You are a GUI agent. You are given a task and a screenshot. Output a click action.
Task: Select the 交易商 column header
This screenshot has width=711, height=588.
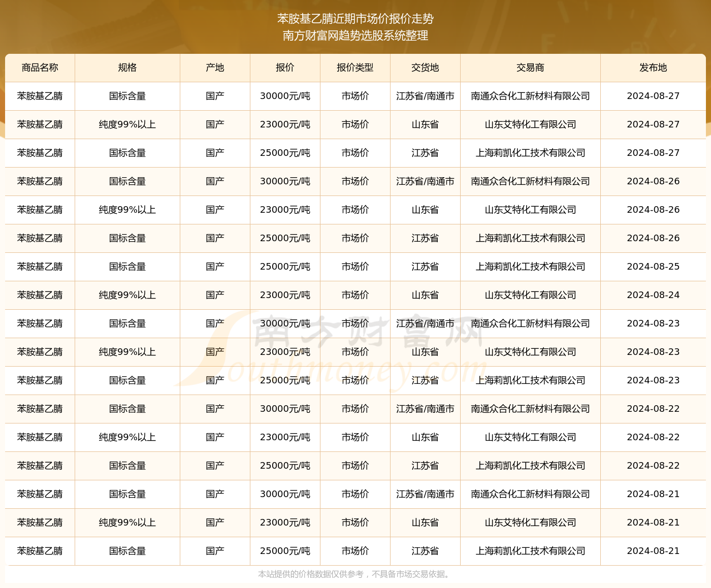tap(530, 68)
